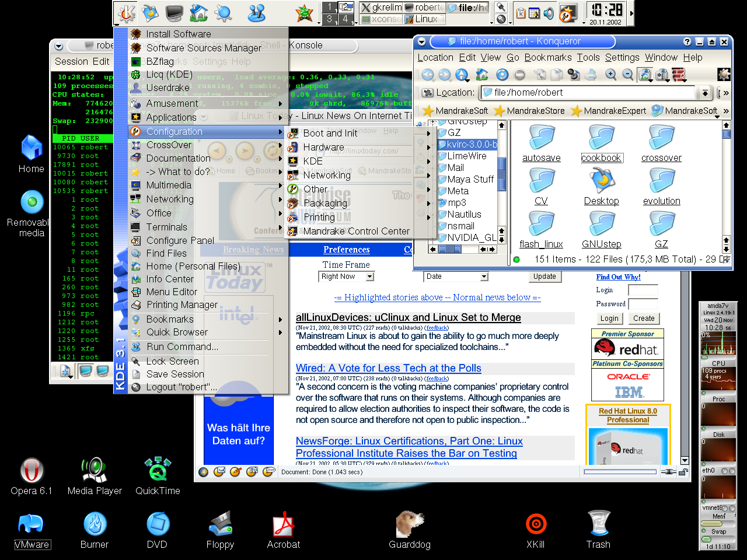Viewport: 747px width, 560px height.
Task: Click the Update button on Linux Today page
Action: [544, 276]
